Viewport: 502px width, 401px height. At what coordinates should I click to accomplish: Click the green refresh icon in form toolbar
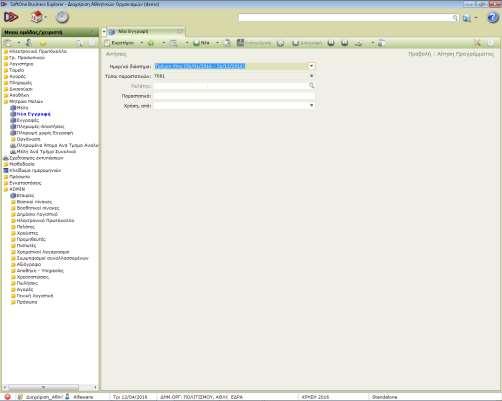(151, 43)
